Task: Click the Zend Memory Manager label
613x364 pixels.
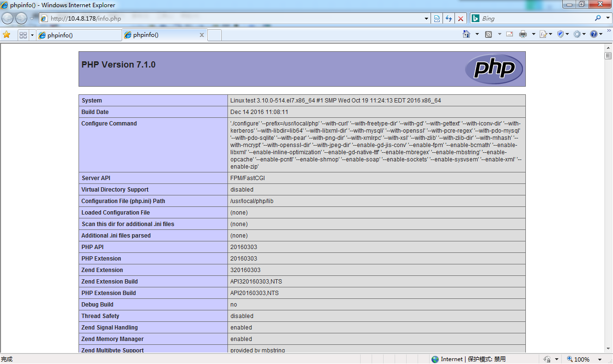Action: click(x=113, y=339)
